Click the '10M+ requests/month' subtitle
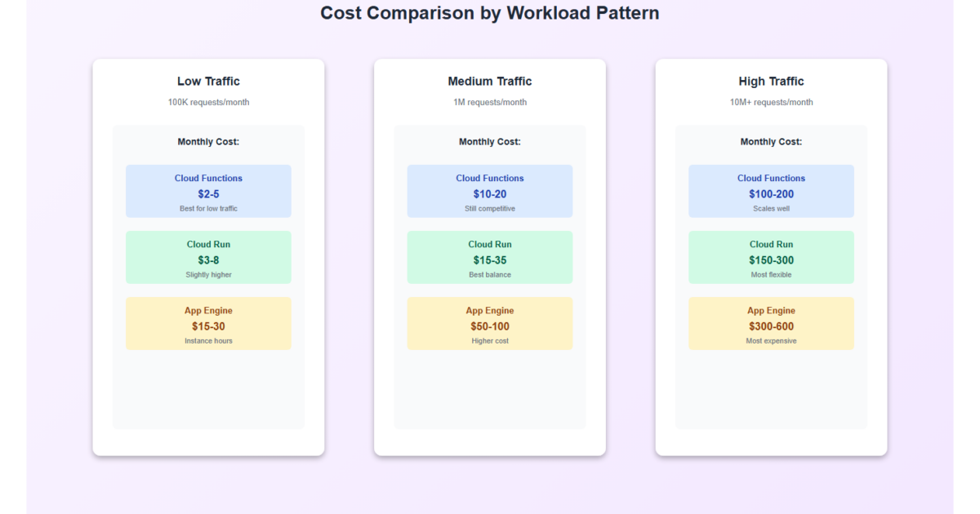The height and width of the screenshot is (514, 980). 771,103
